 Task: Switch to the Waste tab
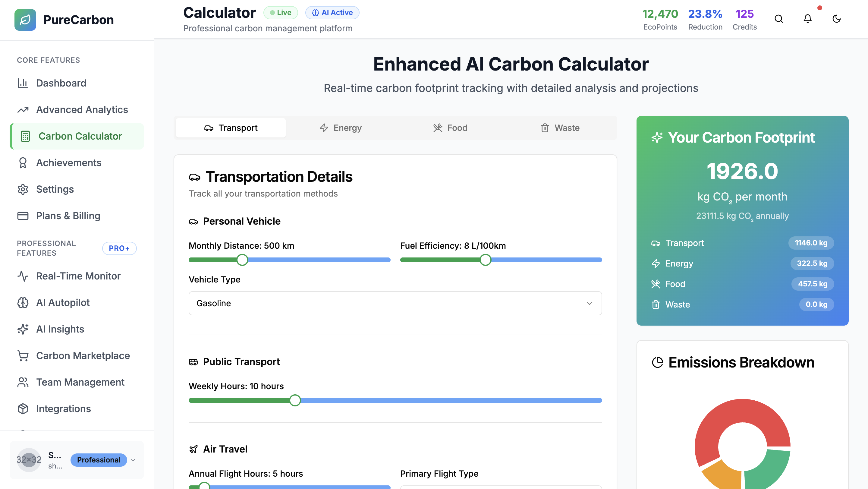pos(560,128)
